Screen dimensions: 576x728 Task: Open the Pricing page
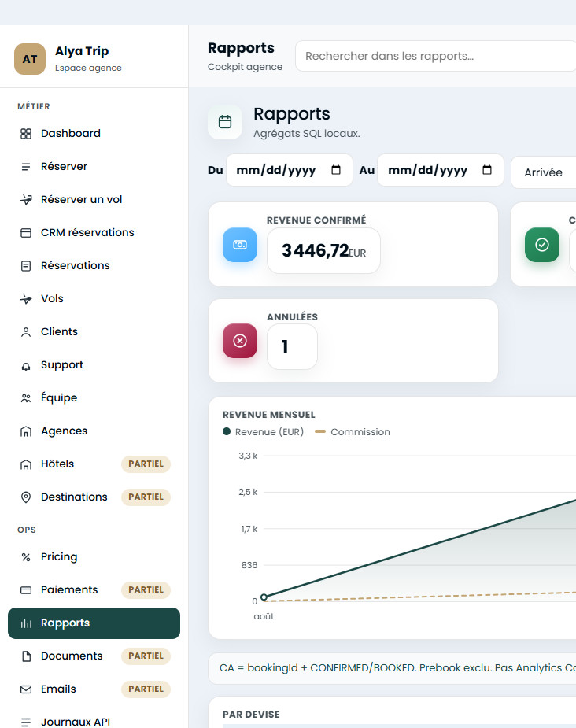click(94, 557)
